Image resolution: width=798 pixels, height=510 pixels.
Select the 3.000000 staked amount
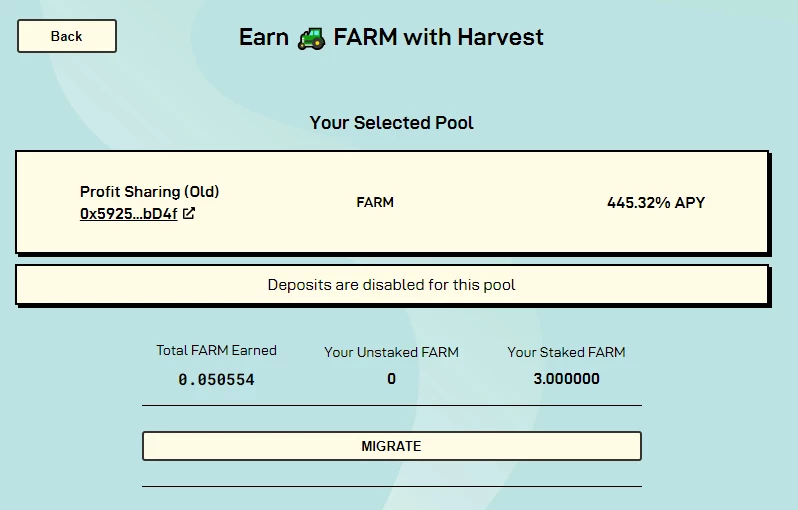click(566, 379)
